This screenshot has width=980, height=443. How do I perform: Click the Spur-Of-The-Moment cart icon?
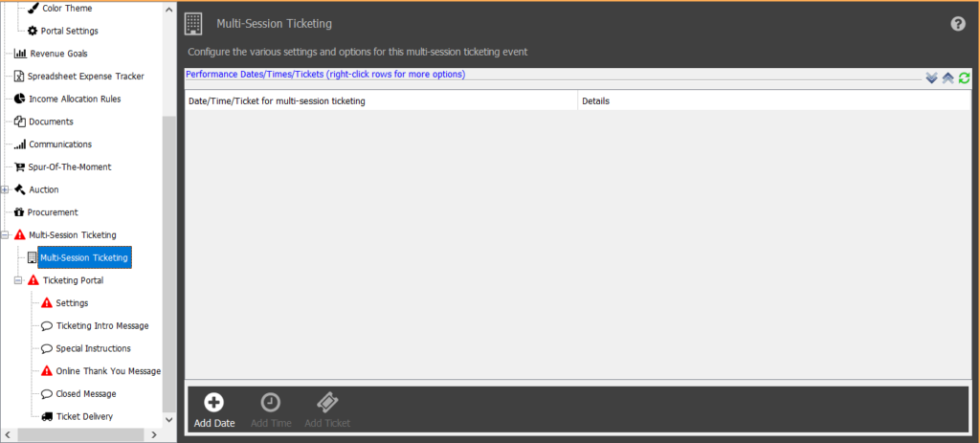coord(19,166)
